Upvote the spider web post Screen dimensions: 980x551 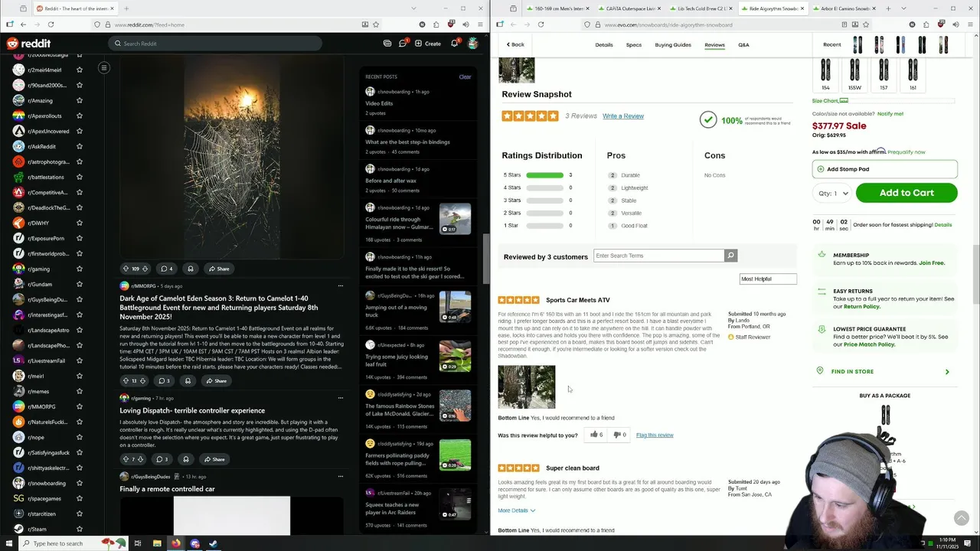click(126, 269)
